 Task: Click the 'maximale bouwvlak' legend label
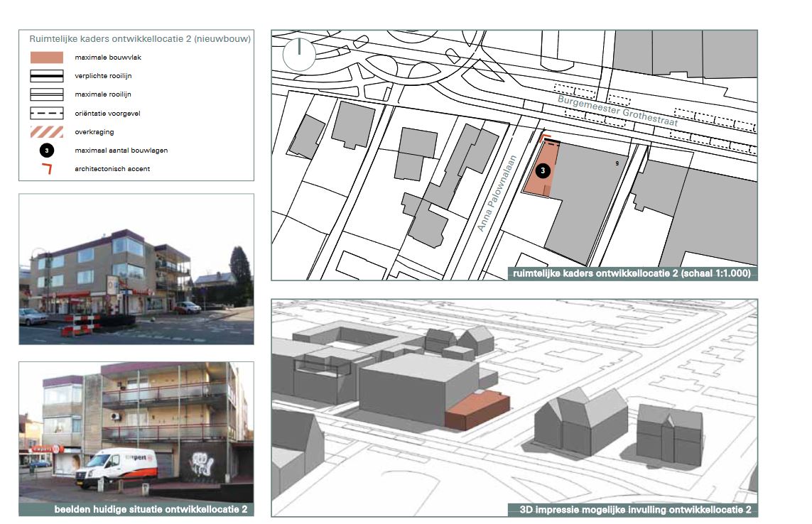108,58
